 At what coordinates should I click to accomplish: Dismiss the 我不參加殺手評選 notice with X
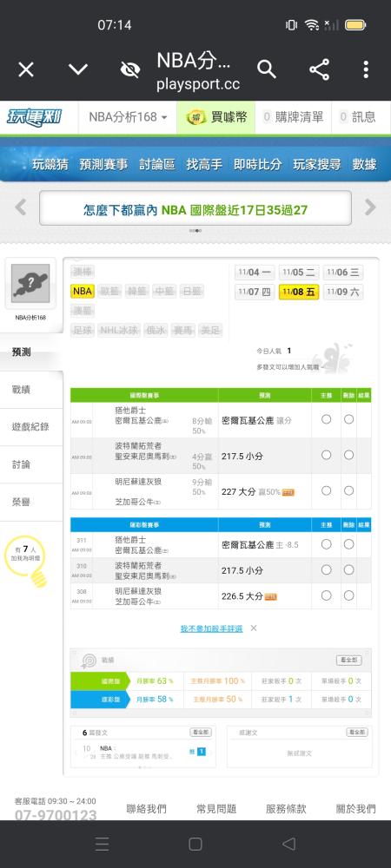coord(253,628)
